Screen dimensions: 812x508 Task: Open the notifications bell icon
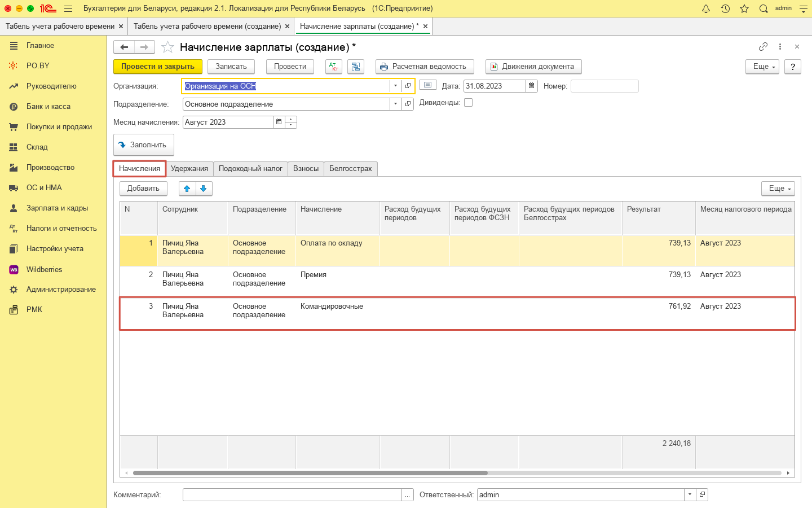click(x=705, y=8)
